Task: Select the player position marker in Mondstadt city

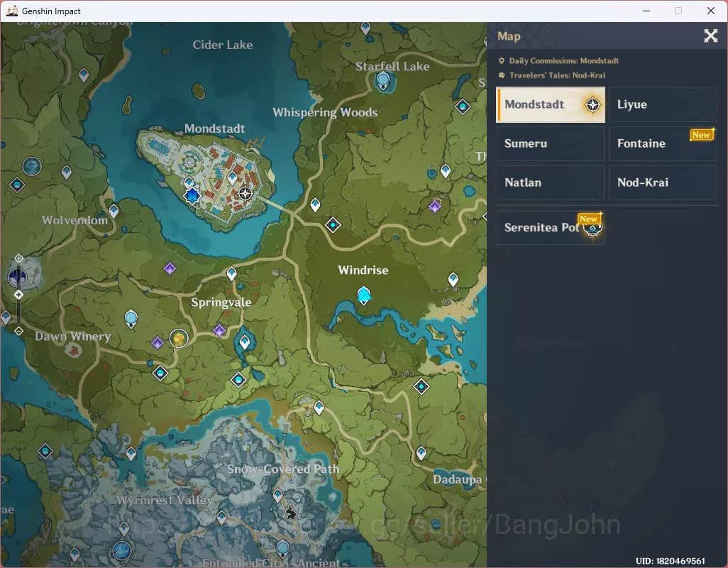Action: click(246, 193)
